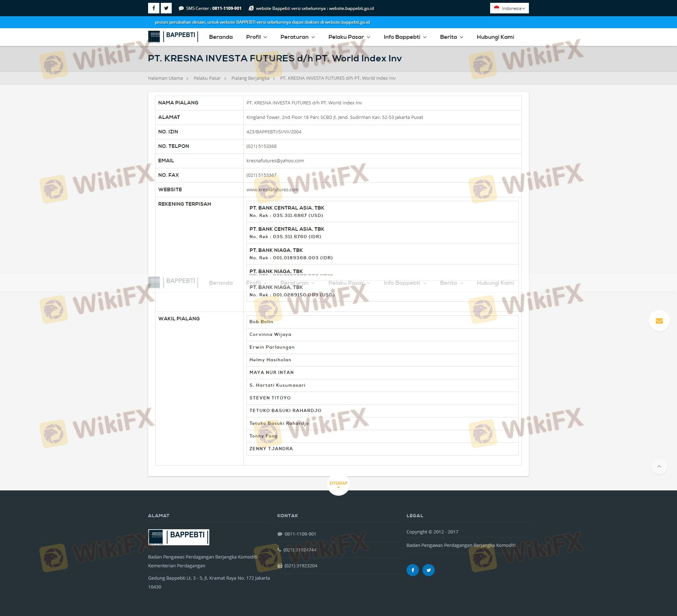Click Halaman Utama breadcrumb link
Screen dimensions: 677x616
tap(165, 78)
